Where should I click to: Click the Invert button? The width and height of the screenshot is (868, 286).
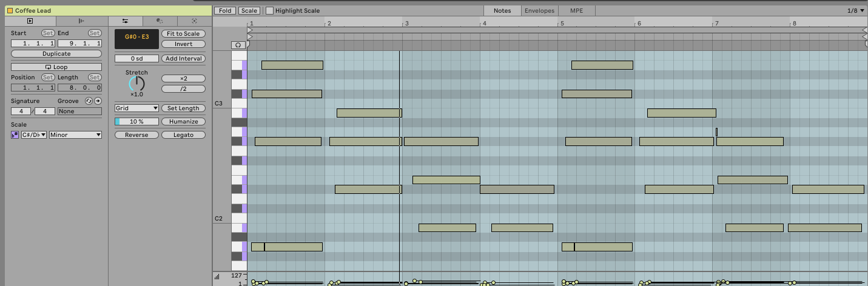pos(183,44)
